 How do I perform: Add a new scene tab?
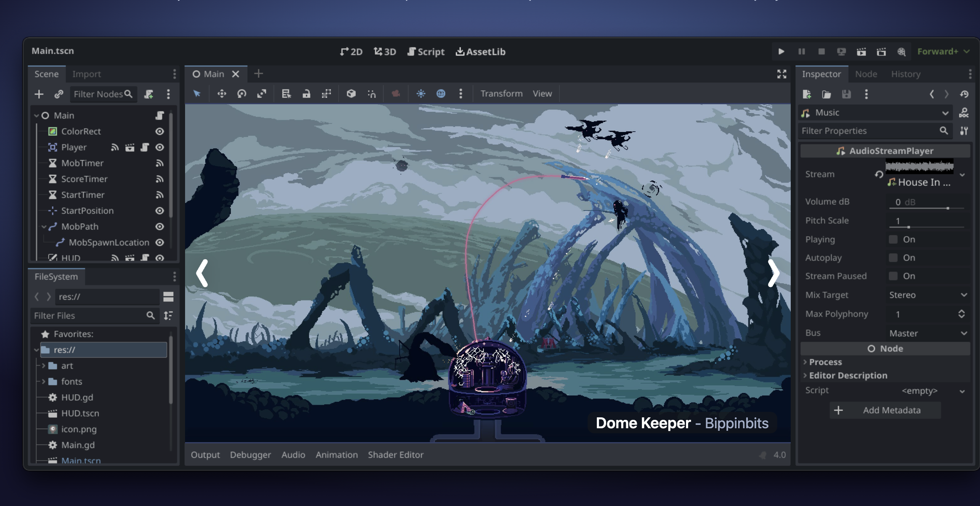tap(258, 74)
